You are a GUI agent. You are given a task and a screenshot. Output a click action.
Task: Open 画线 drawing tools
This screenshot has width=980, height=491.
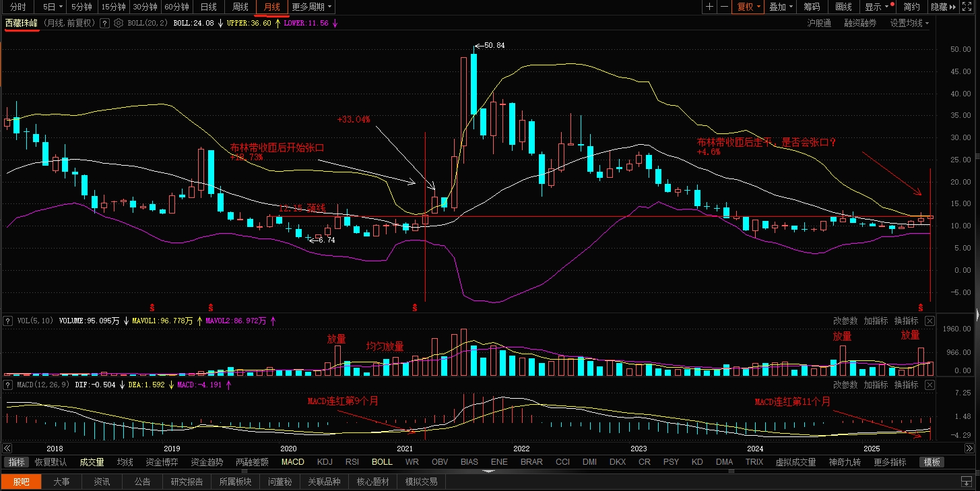coord(844,7)
